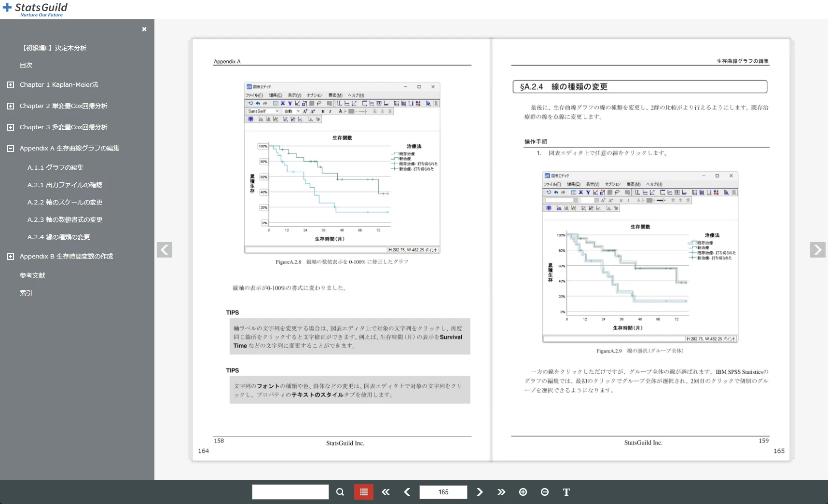This screenshot has height=504, width=828.
Task: Zoom in on the book page
Action: pos(523,492)
